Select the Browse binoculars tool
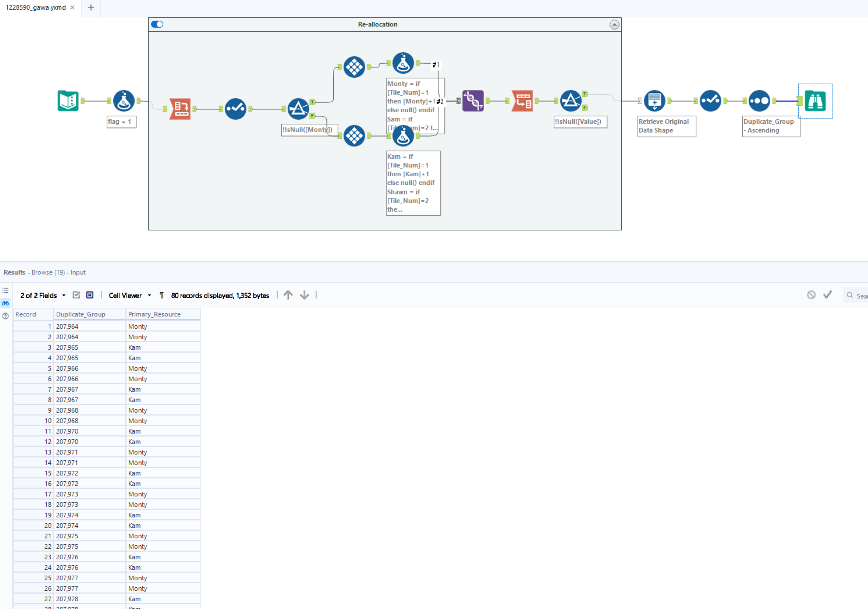This screenshot has width=868, height=609. click(x=815, y=101)
